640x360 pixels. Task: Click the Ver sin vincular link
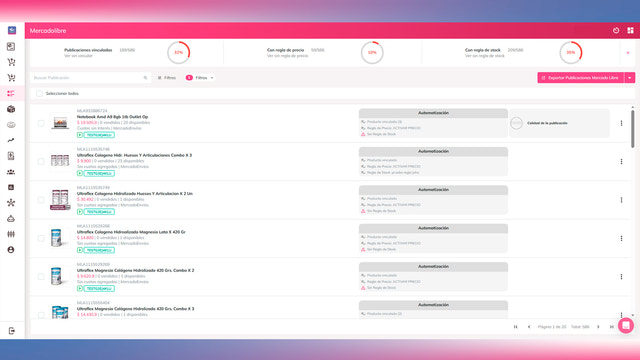78,56
